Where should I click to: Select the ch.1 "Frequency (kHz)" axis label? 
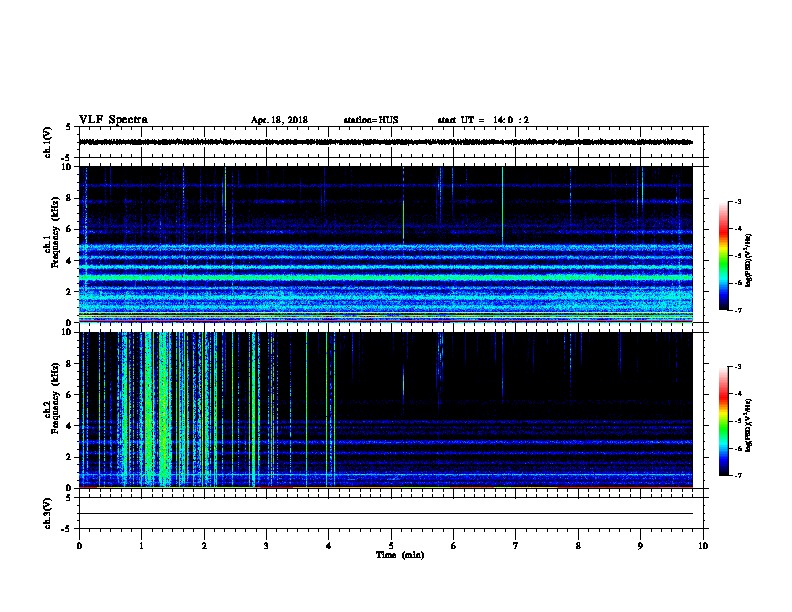click(x=55, y=232)
